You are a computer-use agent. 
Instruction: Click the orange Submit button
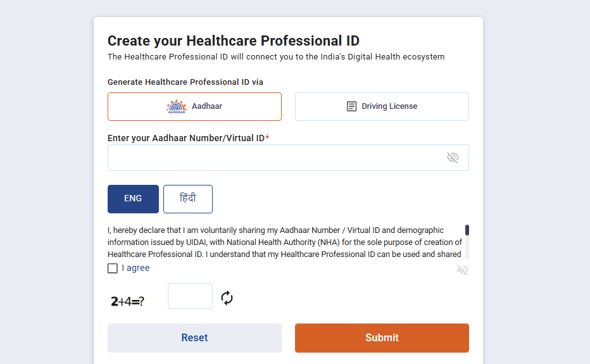382,338
